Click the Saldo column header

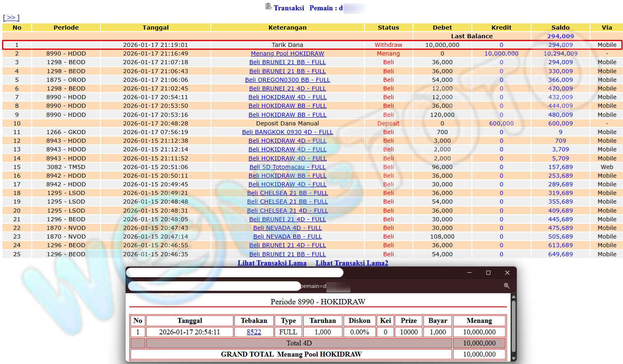[560, 28]
